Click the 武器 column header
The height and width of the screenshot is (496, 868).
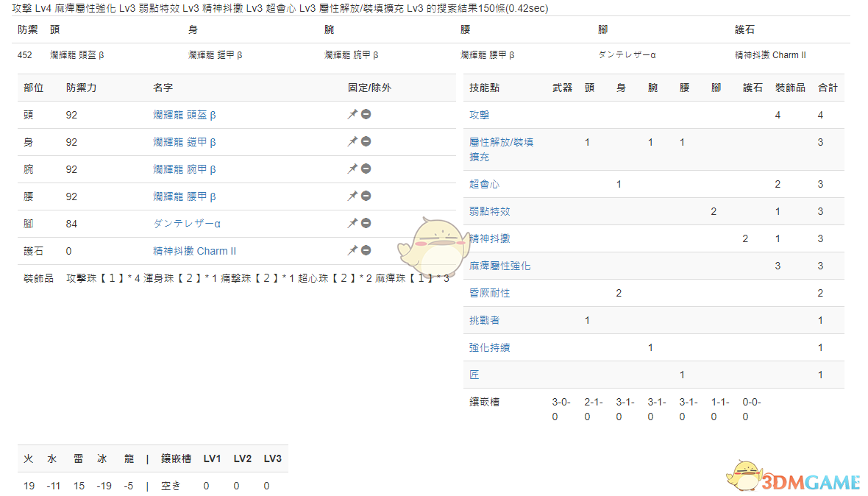[x=562, y=88]
